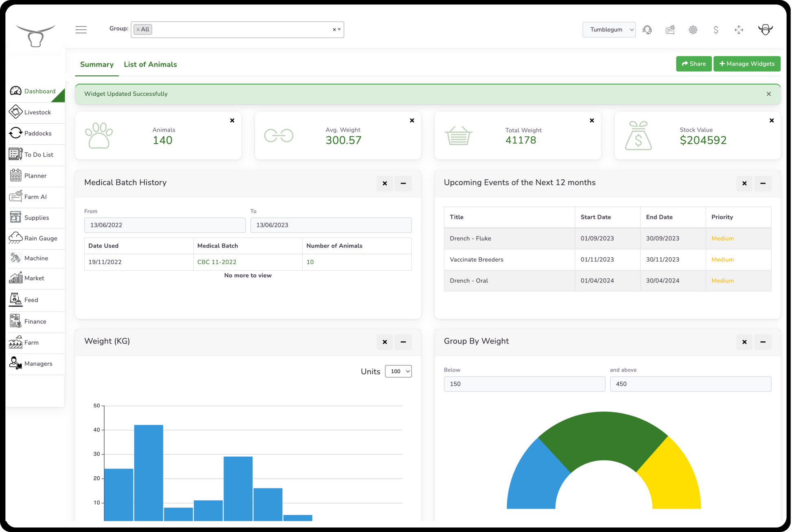Image resolution: width=792 pixels, height=532 pixels.
Task: Switch to List of Animals tab
Action: (150, 64)
